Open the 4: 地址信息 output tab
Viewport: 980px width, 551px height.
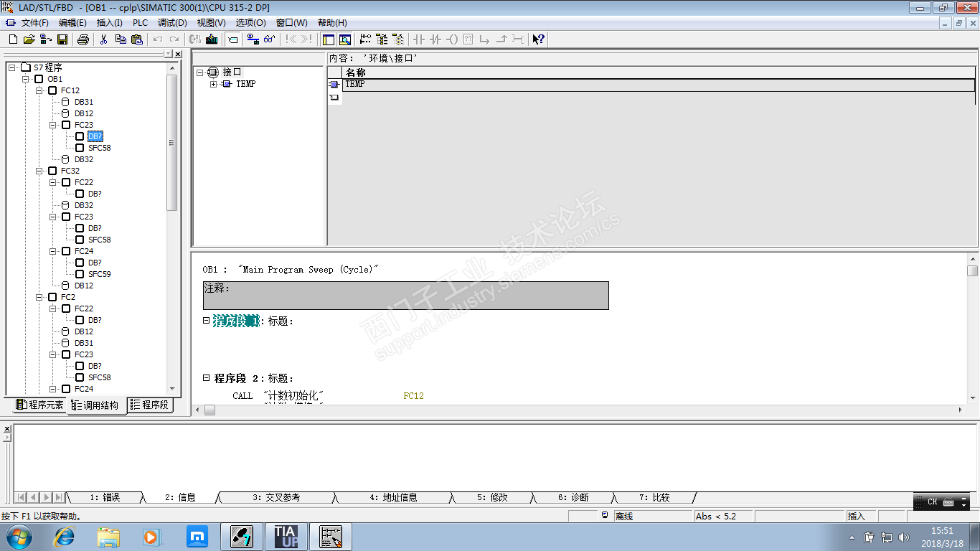pyautogui.click(x=394, y=497)
